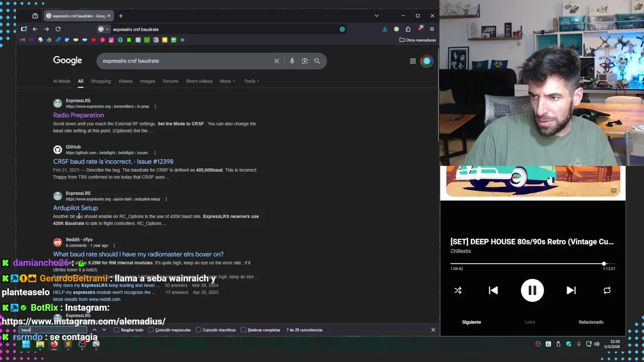Click the Google search input field

[186, 61]
